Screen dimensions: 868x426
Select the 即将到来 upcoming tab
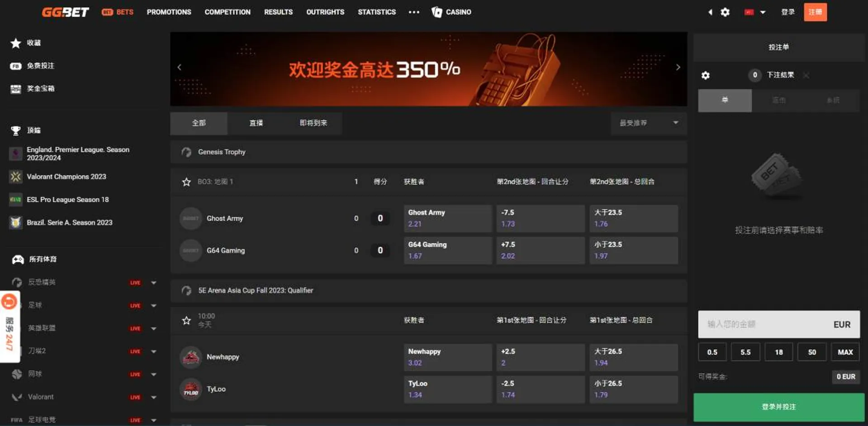[x=313, y=123]
